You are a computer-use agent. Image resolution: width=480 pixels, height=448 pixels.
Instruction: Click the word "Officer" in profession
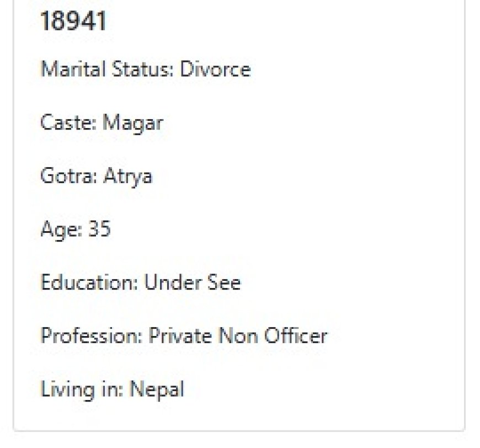296,335
